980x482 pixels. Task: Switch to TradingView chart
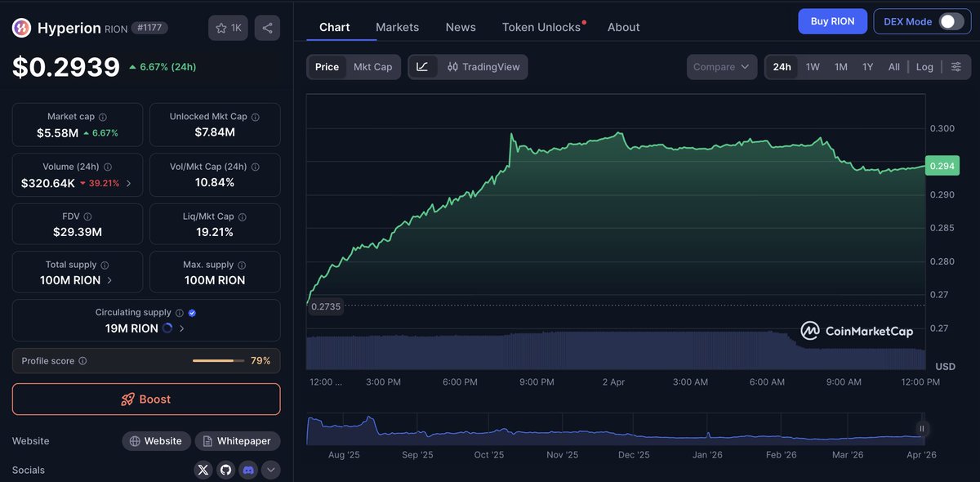(x=483, y=67)
